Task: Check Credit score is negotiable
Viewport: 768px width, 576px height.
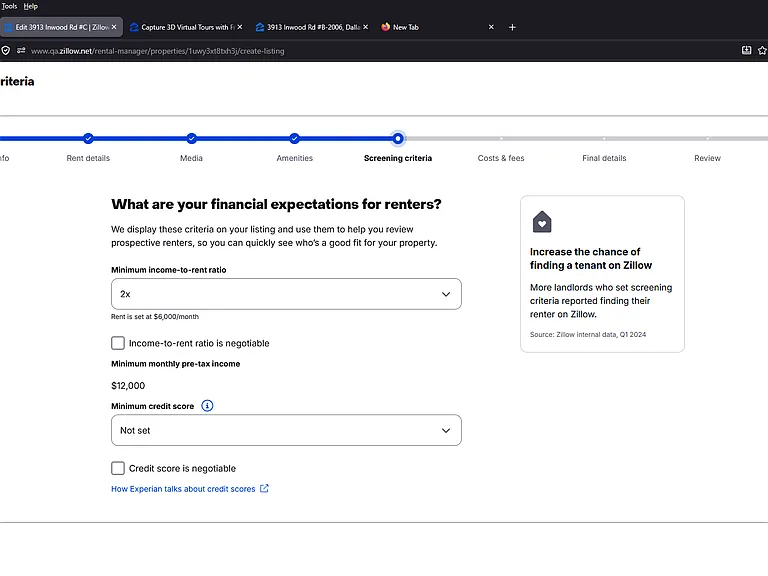Action: (118, 468)
